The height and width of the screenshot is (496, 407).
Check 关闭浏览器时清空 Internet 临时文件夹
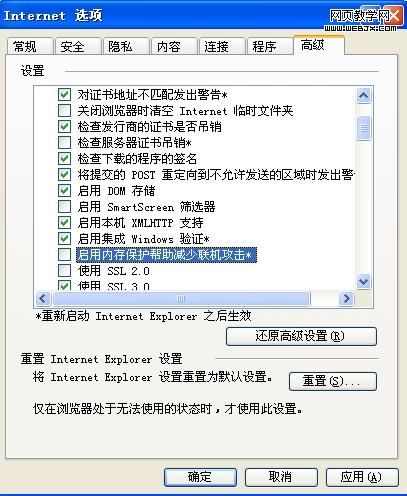pyautogui.click(x=64, y=110)
